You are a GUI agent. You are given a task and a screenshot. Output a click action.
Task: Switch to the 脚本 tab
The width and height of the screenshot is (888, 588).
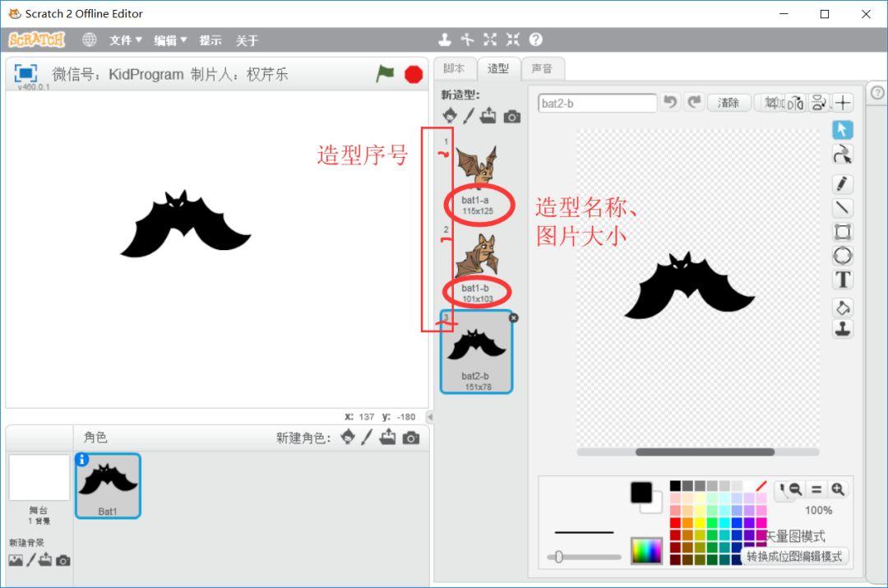pyautogui.click(x=454, y=68)
